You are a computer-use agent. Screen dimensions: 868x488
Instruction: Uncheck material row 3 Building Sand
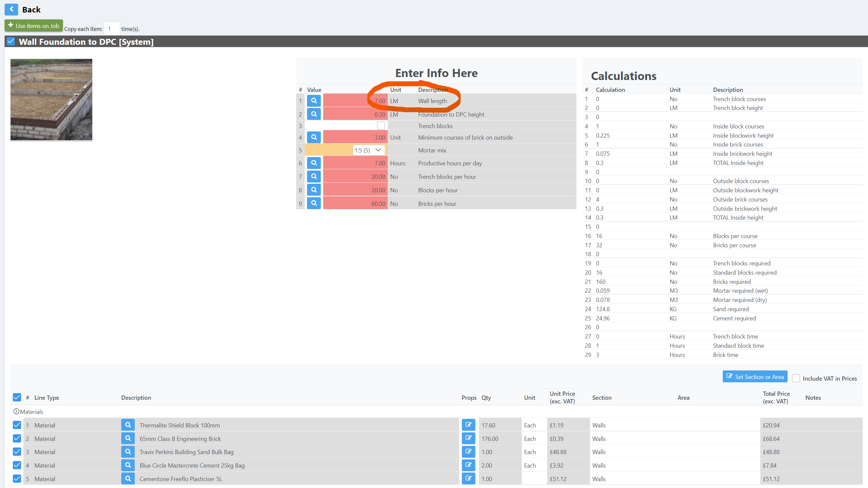(17, 452)
